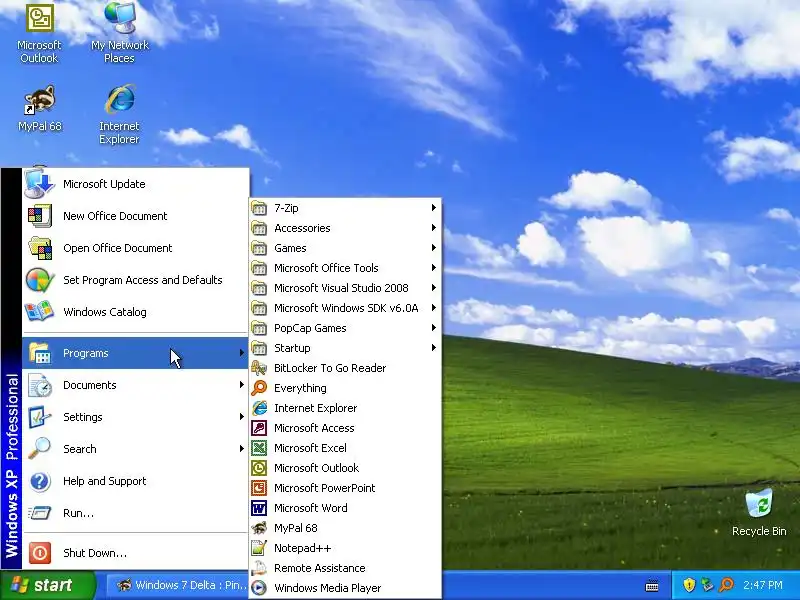Click the Microsoft PowerPoint program icon

(x=259, y=488)
